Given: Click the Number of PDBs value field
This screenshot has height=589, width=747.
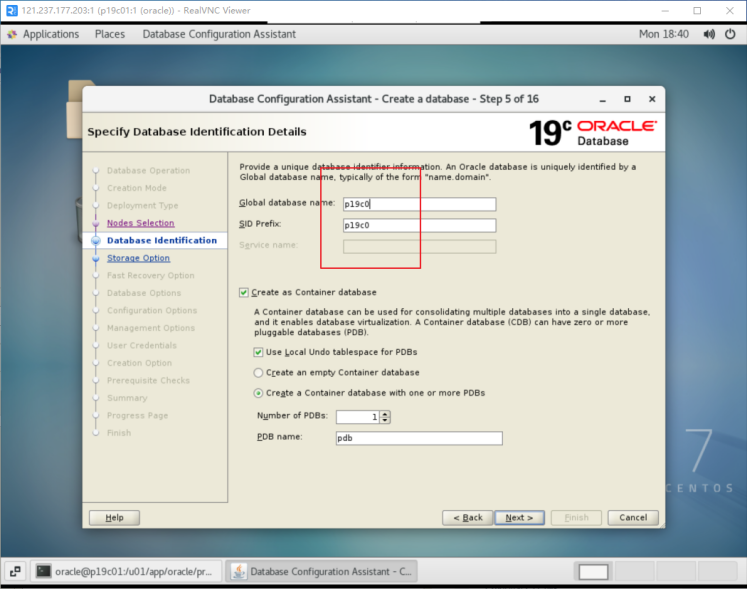Looking at the screenshot, I should (x=358, y=417).
